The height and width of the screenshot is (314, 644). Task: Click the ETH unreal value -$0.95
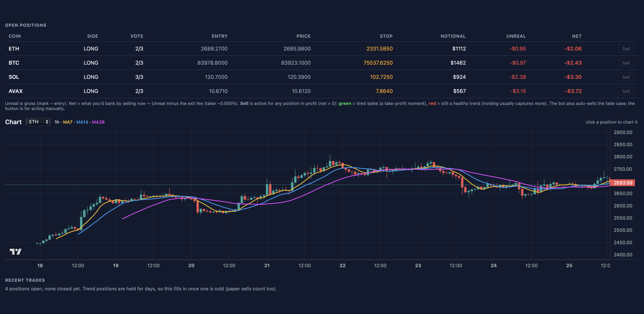[x=518, y=49]
